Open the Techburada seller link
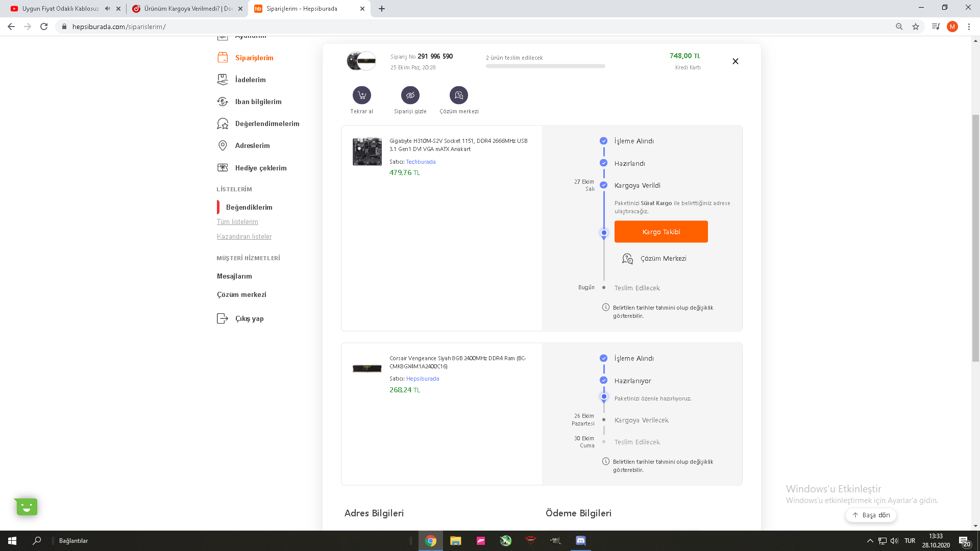Image resolution: width=980 pixels, height=551 pixels. (x=421, y=162)
